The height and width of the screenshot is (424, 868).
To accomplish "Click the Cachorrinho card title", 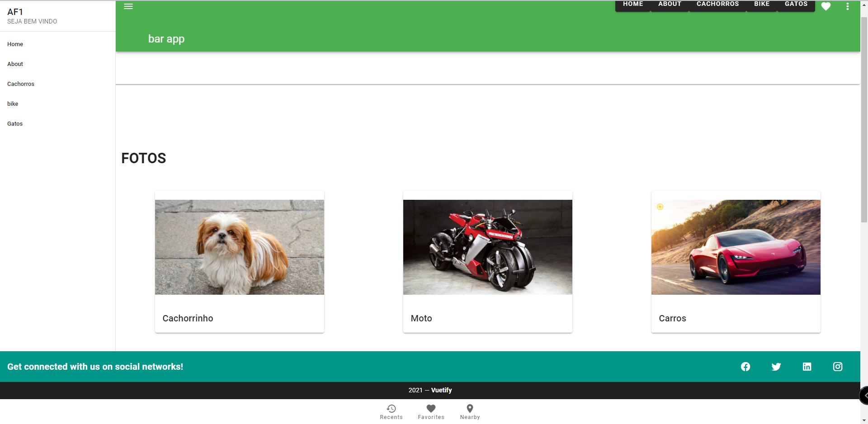I will 188,318.
